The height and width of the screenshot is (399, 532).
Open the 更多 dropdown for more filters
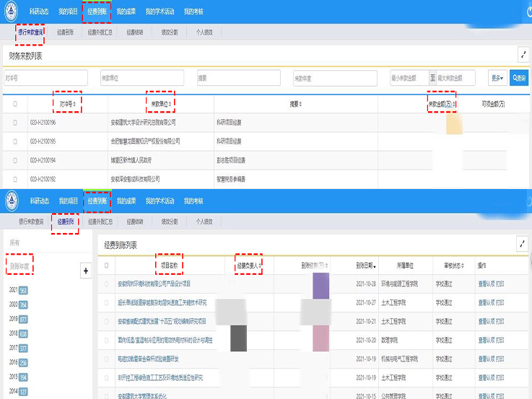(497, 78)
